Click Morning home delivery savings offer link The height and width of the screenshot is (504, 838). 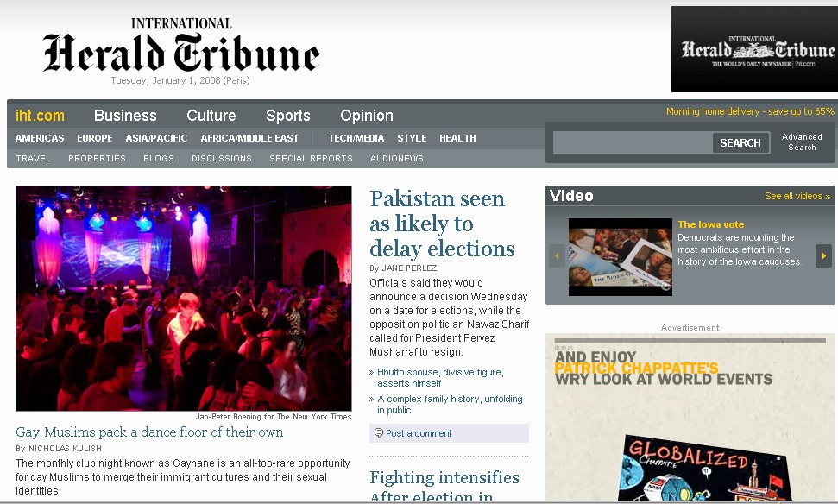pos(750,111)
